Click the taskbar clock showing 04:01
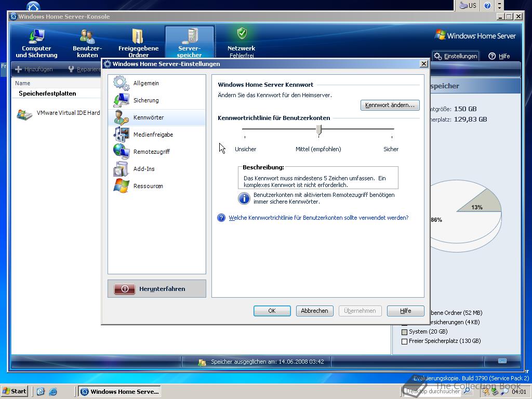This screenshot has height=399, width=532. pos(519,392)
